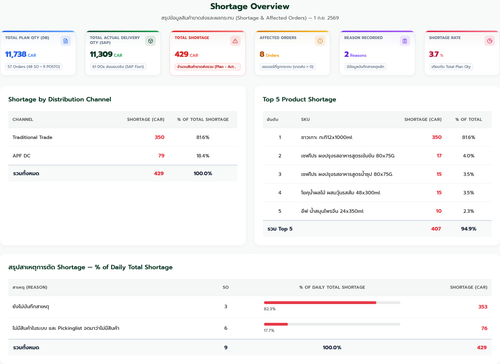
Task: Click the red badge under 429 CAR
Action: click(x=208, y=67)
